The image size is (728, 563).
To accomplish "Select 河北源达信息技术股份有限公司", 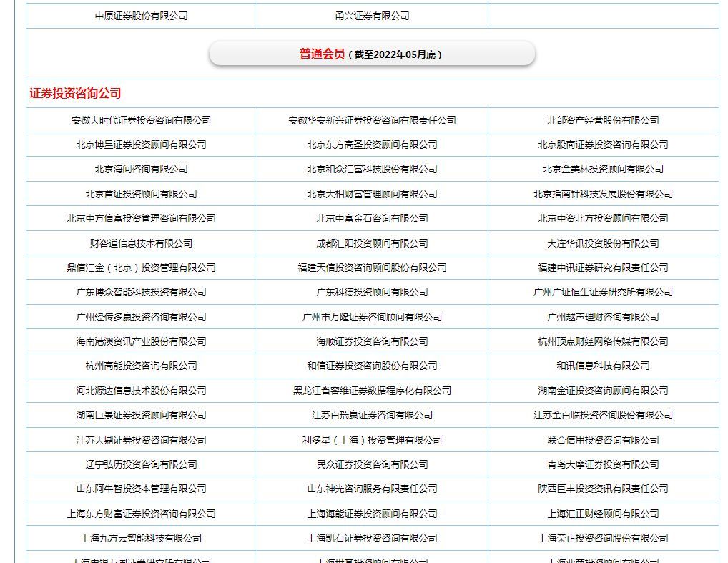I will [141, 391].
